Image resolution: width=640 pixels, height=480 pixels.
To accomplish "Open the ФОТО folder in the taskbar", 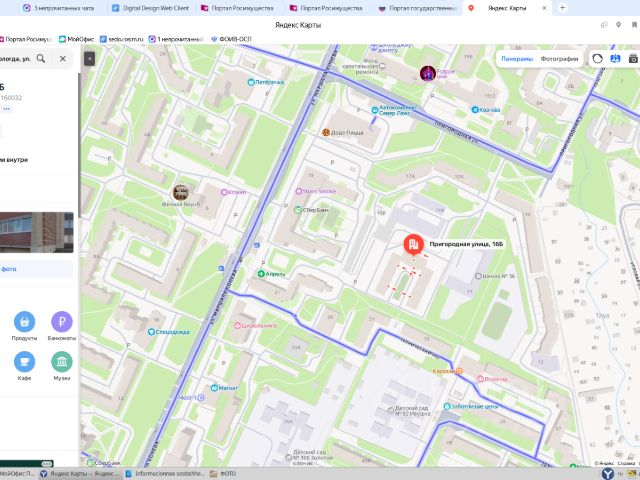I will (223, 473).
